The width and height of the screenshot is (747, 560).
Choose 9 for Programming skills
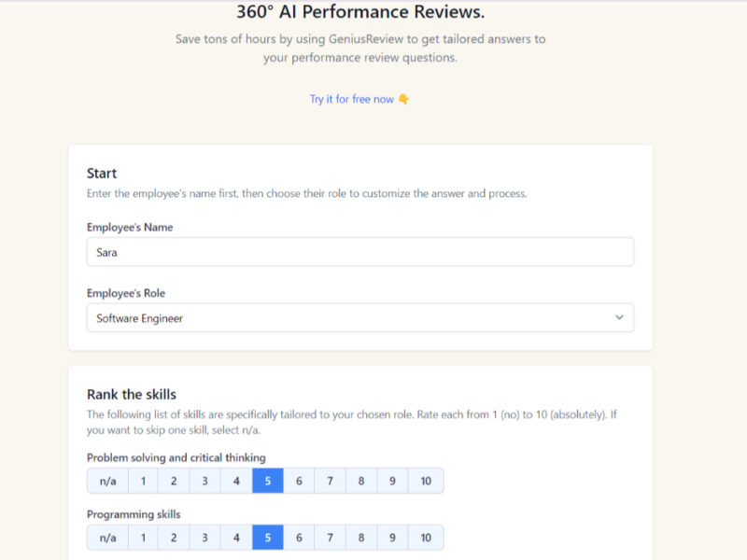392,538
